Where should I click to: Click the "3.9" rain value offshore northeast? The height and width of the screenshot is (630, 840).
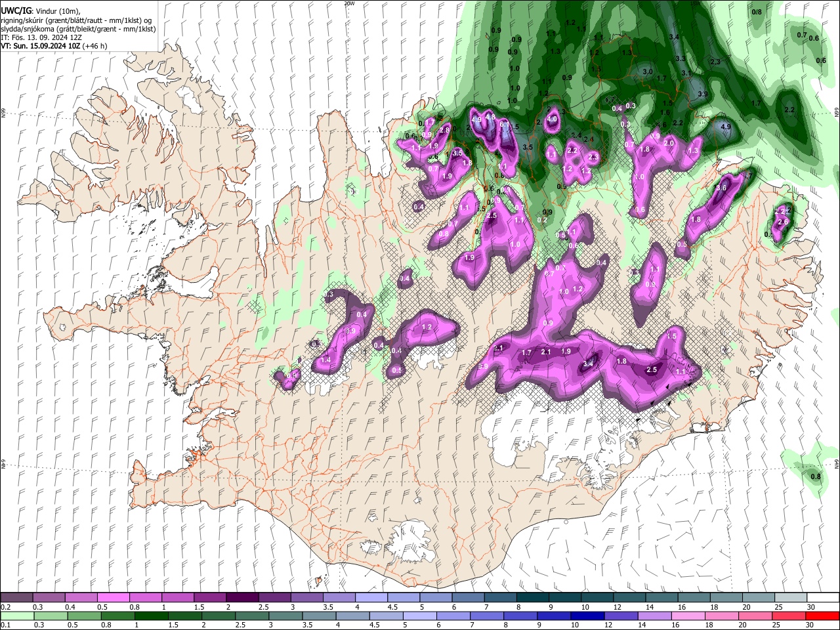[703, 94]
